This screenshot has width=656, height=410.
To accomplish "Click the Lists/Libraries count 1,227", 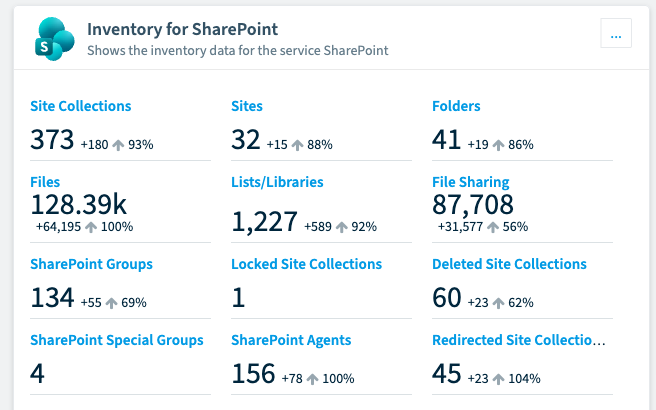I will pyautogui.click(x=264, y=221).
